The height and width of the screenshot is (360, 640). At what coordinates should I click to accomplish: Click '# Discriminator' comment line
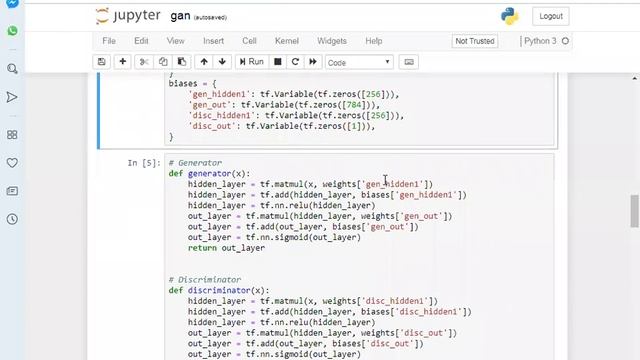click(204, 280)
